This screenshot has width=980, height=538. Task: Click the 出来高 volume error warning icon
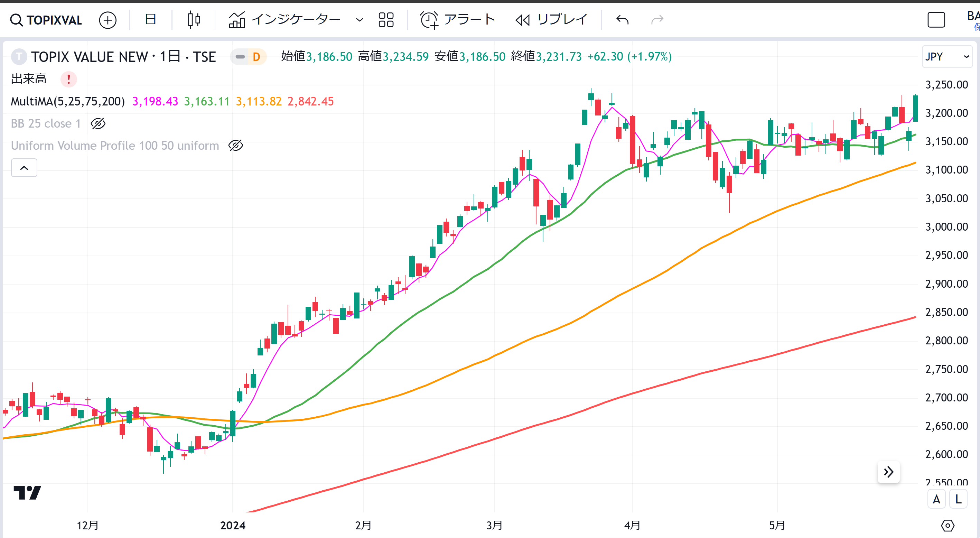[x=68, y=79]
